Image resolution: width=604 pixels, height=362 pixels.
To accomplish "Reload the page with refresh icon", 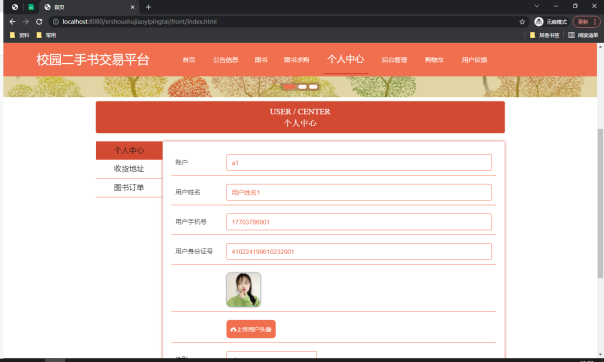I will coord(39,22).
